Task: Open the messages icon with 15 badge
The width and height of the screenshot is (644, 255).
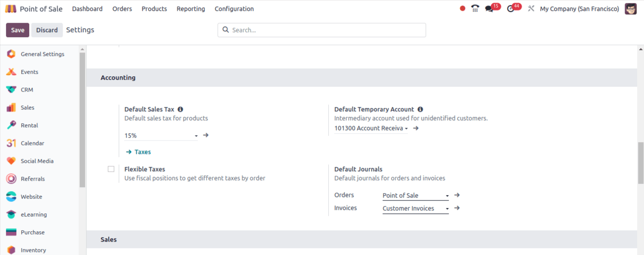Action: point(492,8)
